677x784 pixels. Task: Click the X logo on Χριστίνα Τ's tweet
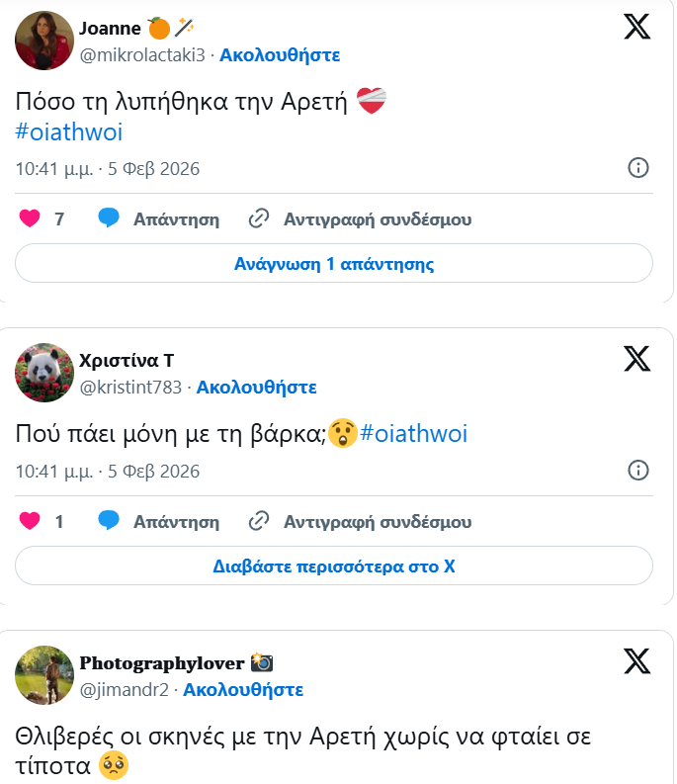[x=637, y=358]
